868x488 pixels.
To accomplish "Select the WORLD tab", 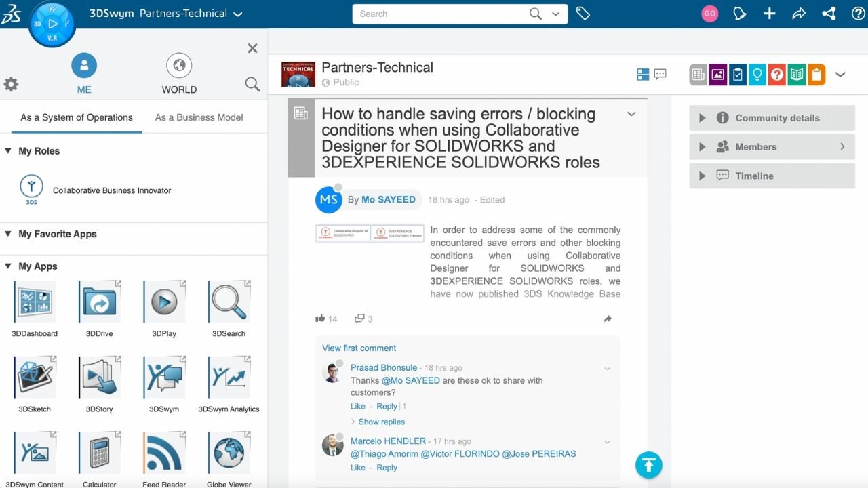I will [179, 75].
